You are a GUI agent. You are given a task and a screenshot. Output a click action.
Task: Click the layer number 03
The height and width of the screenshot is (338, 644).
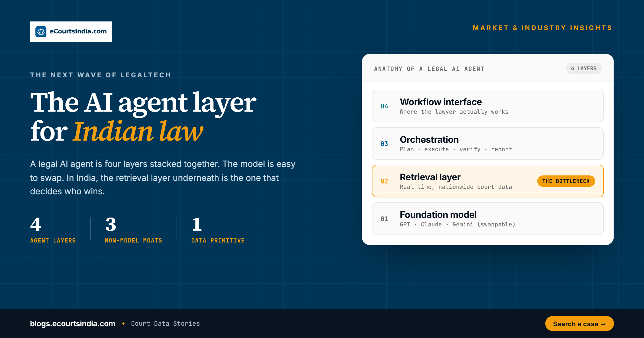384,144
